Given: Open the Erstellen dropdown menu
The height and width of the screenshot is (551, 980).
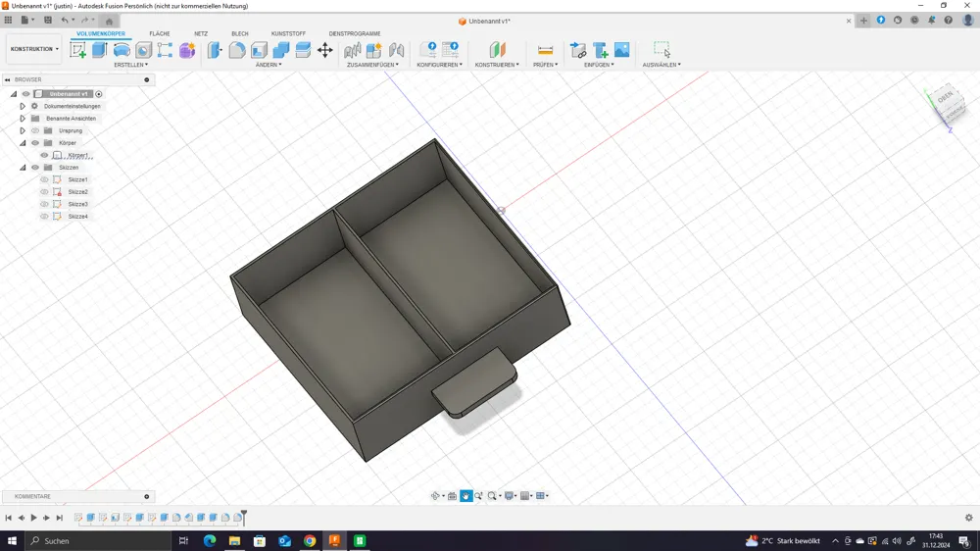Looking at the screenshot, I should click(130, 65).
